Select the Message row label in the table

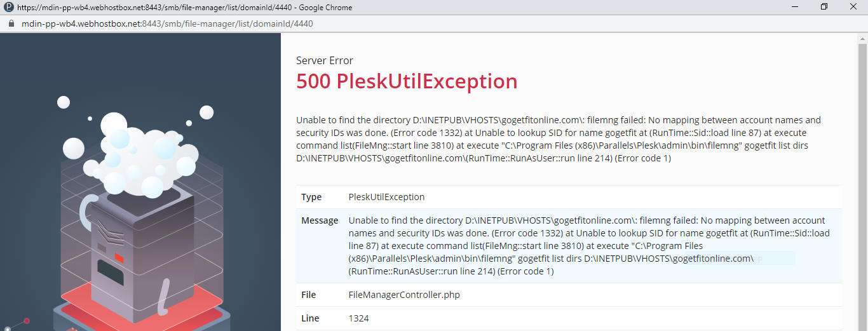coord(320,220)
